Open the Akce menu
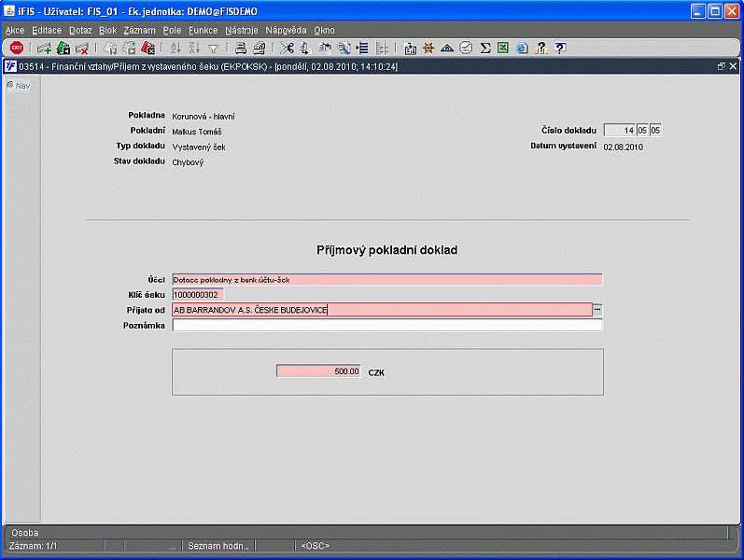Image resolution: width=744 pixels, height=560 pixels. click(x=15, y=30)
